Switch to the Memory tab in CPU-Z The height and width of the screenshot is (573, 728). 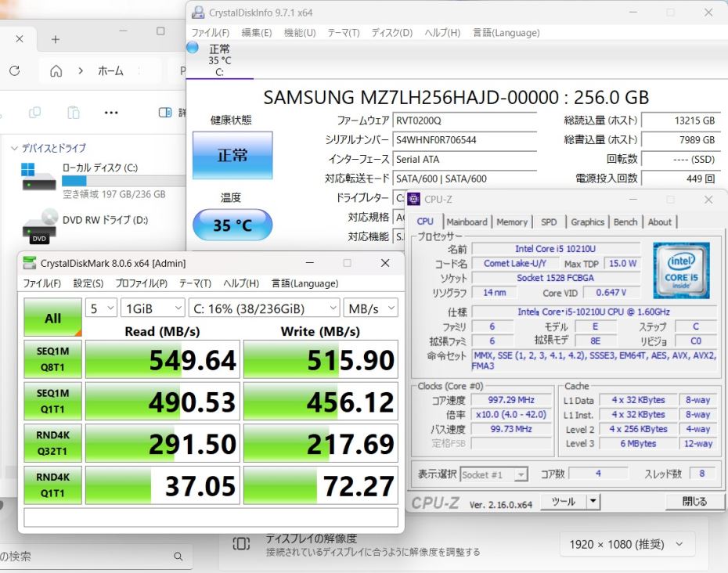[512, 222]
